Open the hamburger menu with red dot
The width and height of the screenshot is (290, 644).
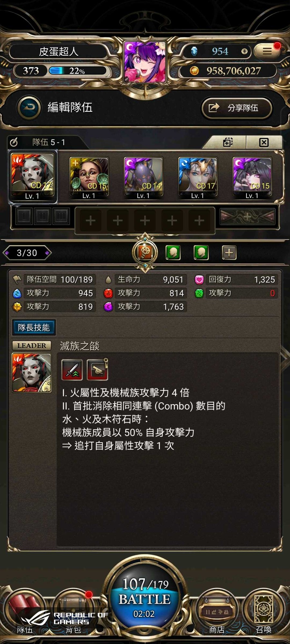[x=267, y=51]
